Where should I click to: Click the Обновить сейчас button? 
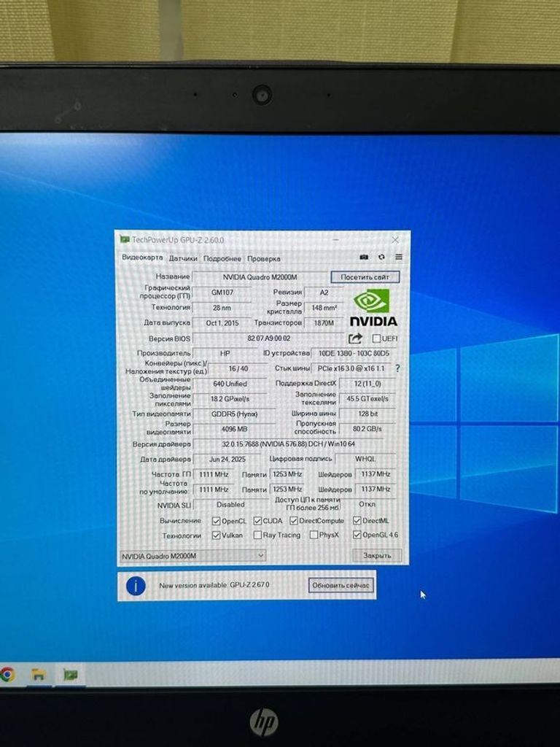tap(341, 586)
